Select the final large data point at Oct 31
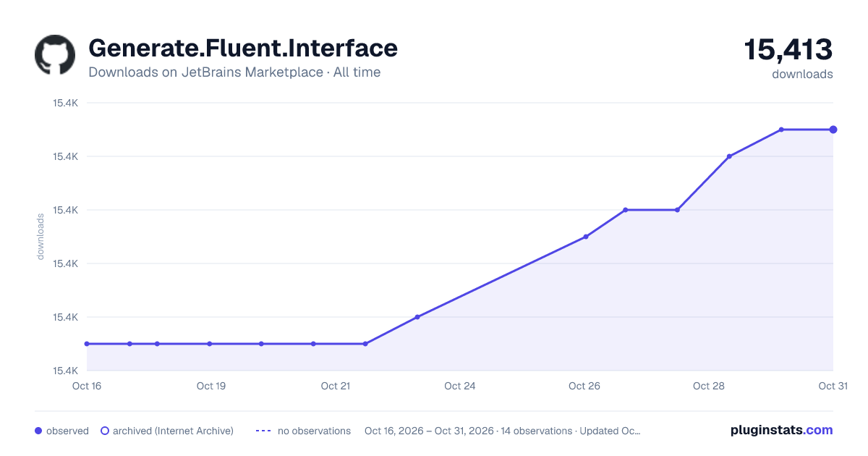This screenshot has height=456, width=868. pyautogui.click(x=833, y=130)
